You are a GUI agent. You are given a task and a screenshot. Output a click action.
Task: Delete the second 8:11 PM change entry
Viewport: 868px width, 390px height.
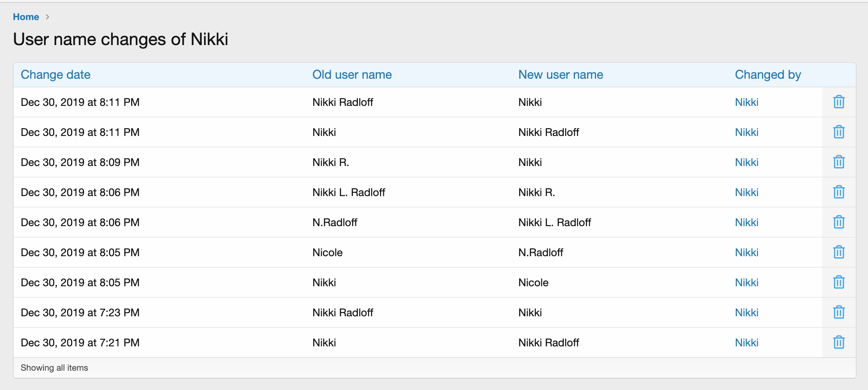839,132
